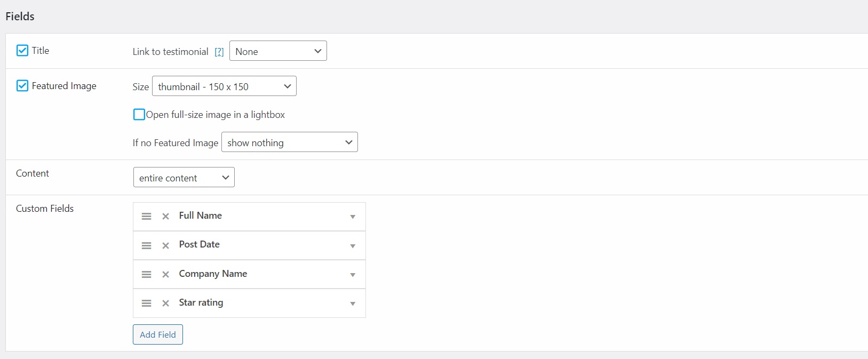Screen dimensions: 868x359
Task: Remove the Post Date custom field
Action: tap(166, 245)
